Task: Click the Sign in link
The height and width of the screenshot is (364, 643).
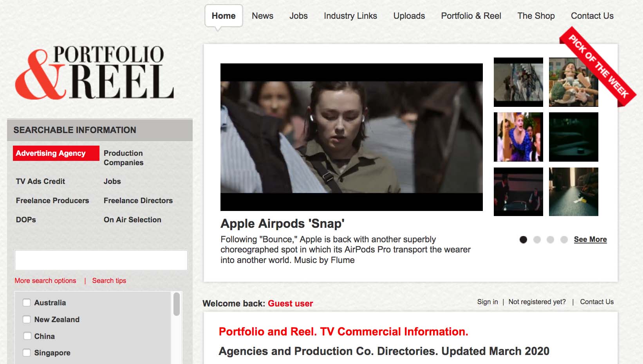Action: click(488, 302)
